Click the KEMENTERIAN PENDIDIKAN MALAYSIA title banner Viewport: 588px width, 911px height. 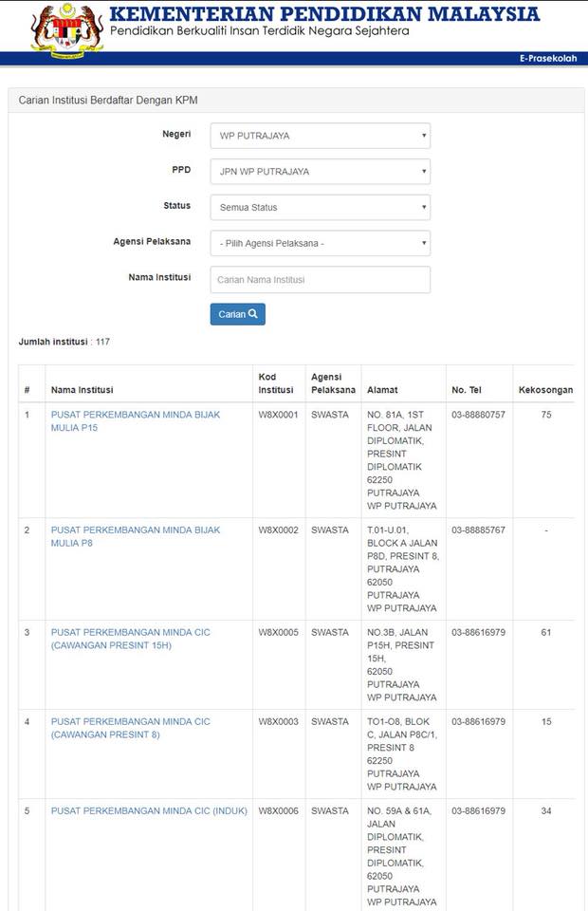pos(324,14)
